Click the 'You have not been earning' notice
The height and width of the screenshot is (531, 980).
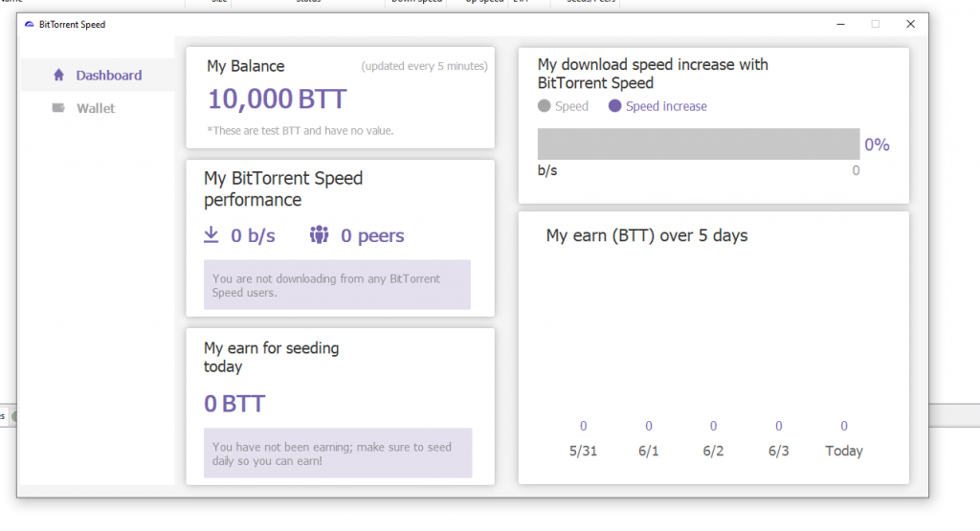pyautogui.click(x=338, y=454)
